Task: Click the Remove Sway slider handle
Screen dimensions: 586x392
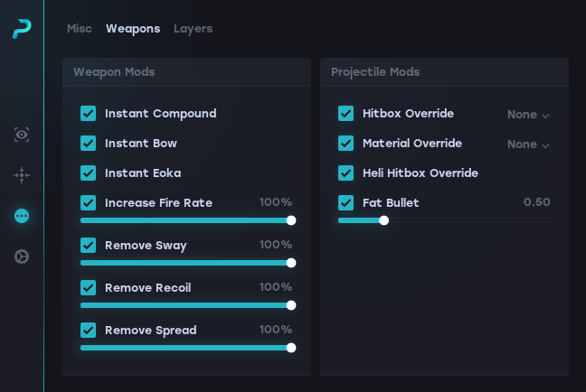Action: (x=291, y=263)
